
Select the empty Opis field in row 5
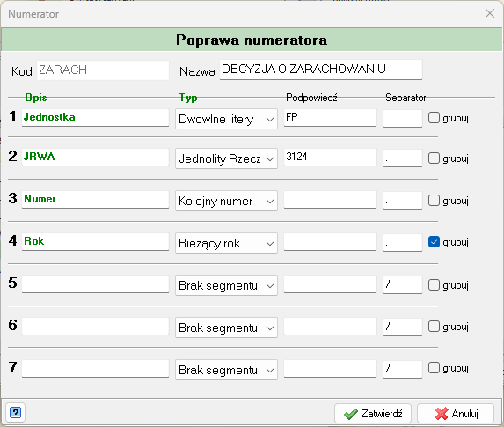tap(95, 284)
